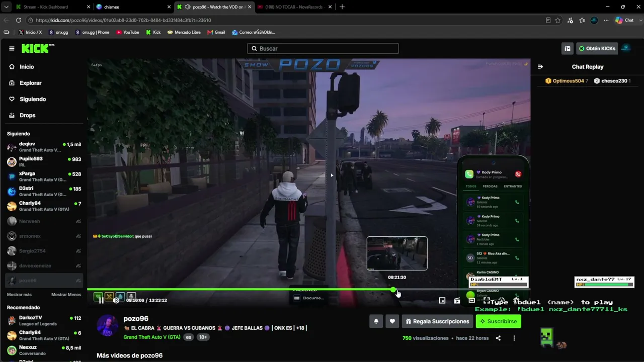644x362 pixels.
Task: Open a new browser tab
Action: coord(342,7)
